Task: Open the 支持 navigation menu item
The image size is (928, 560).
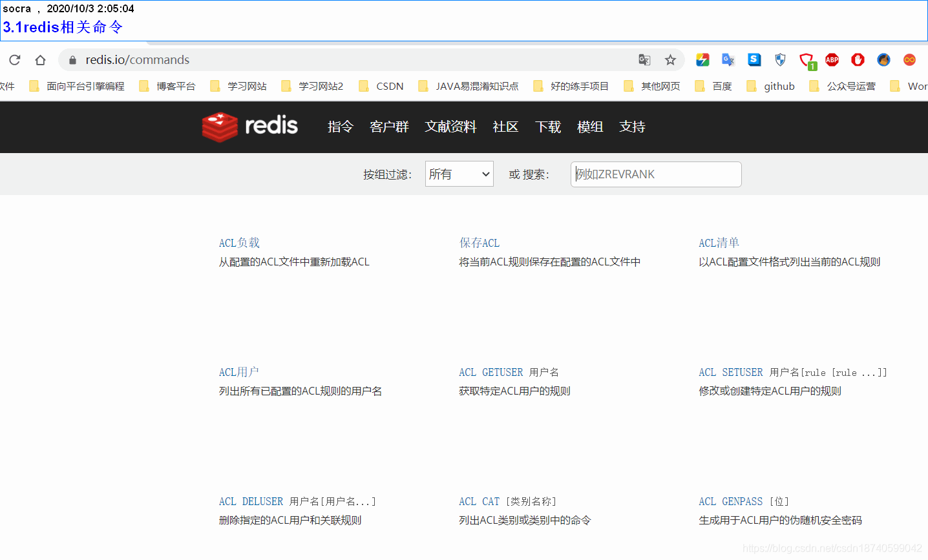Action: (632, 127)
